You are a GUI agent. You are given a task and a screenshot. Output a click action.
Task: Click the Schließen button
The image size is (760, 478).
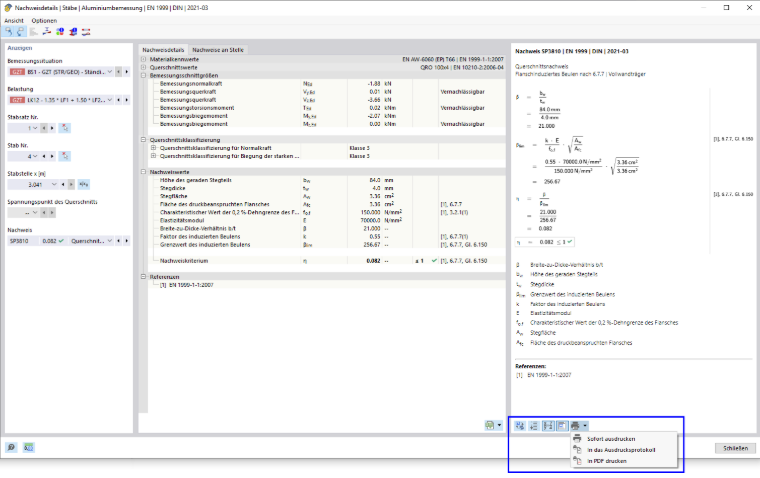(735, 448)
